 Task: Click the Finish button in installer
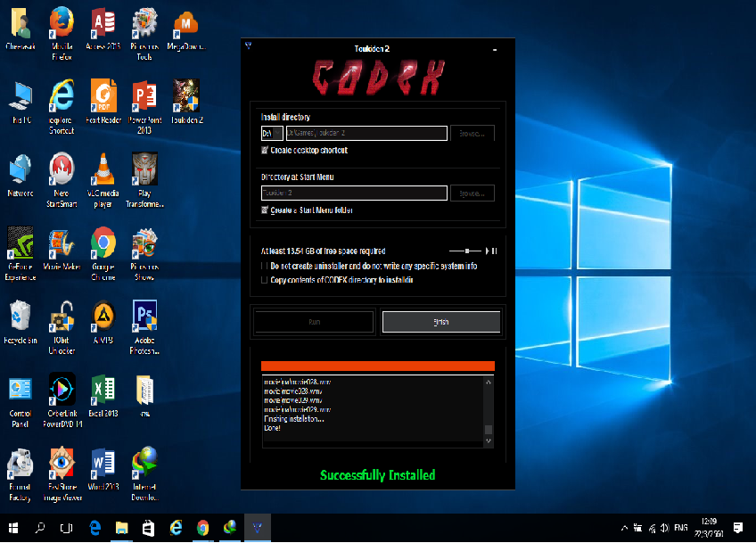[x=441, y=322]
